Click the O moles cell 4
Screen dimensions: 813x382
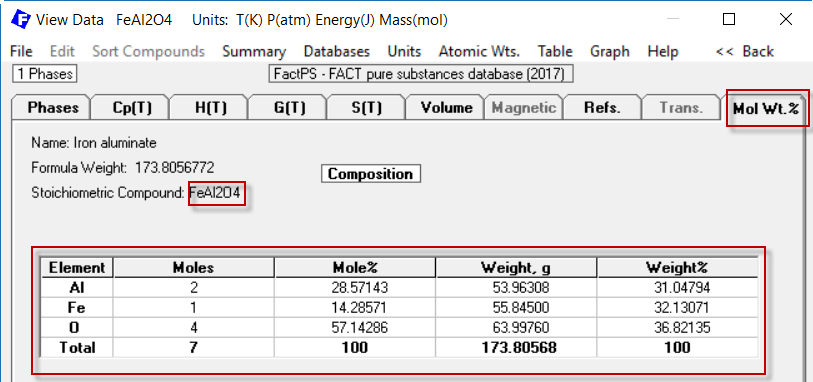point(193,328)
